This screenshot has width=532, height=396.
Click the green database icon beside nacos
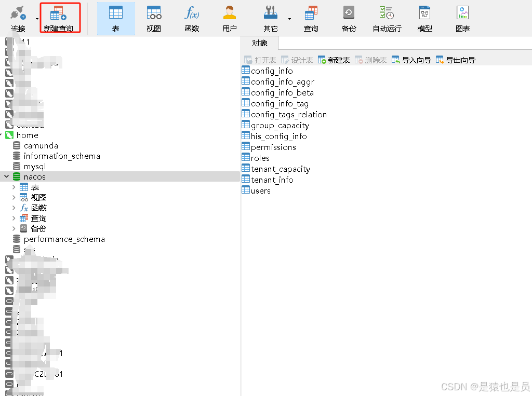pos(17,176)
